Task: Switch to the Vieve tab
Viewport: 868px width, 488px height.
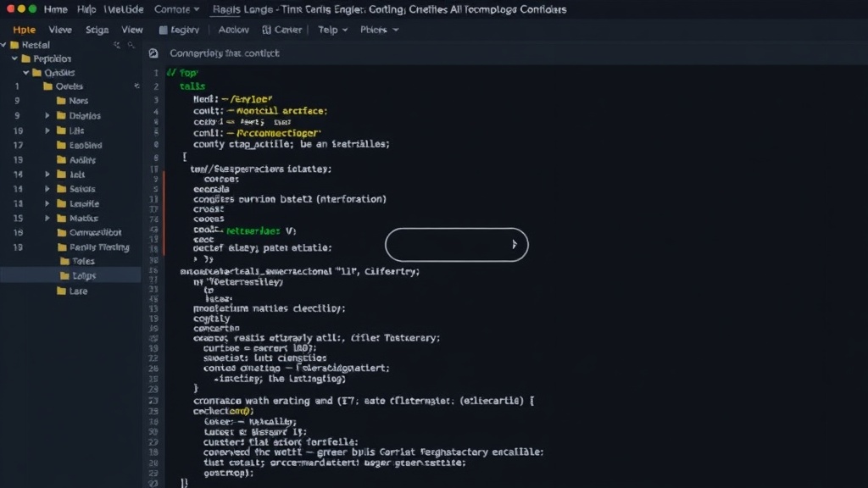Action: tap(60, 30)
